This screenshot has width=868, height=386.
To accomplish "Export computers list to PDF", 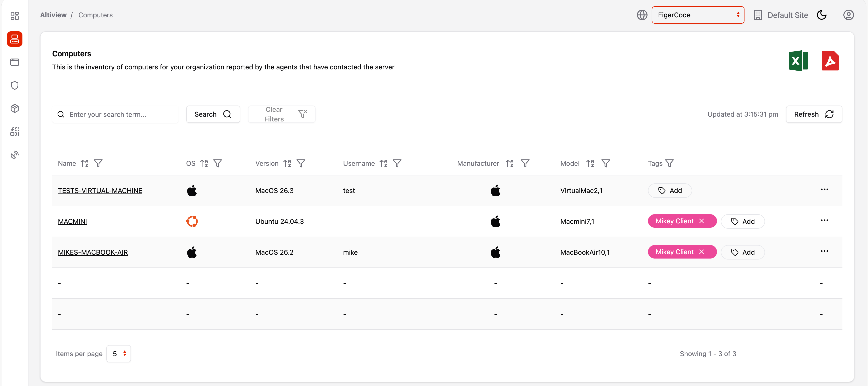I will (x=830, y=61).
